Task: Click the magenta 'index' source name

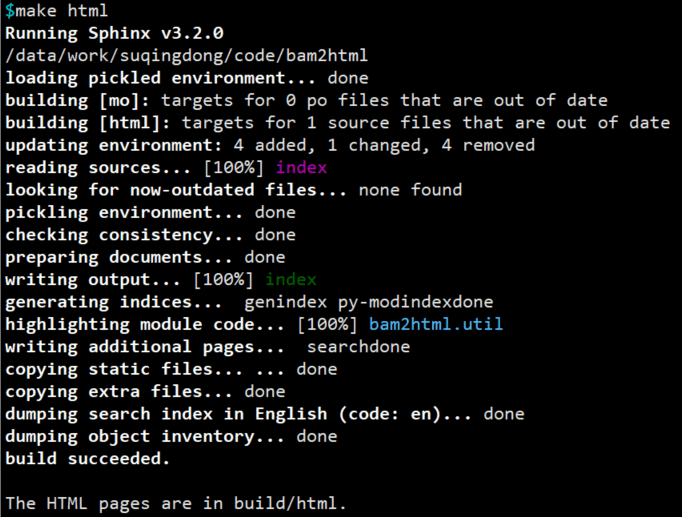Action: click(301, 167)
